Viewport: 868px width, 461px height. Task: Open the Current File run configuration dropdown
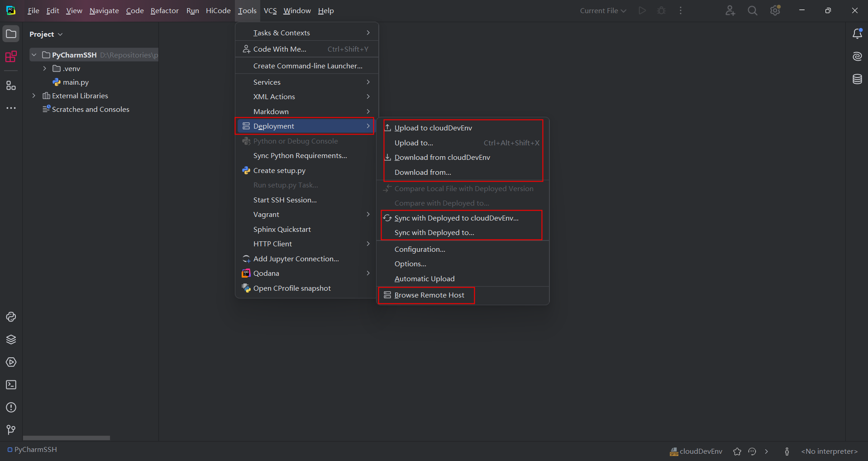click(602, 10)
